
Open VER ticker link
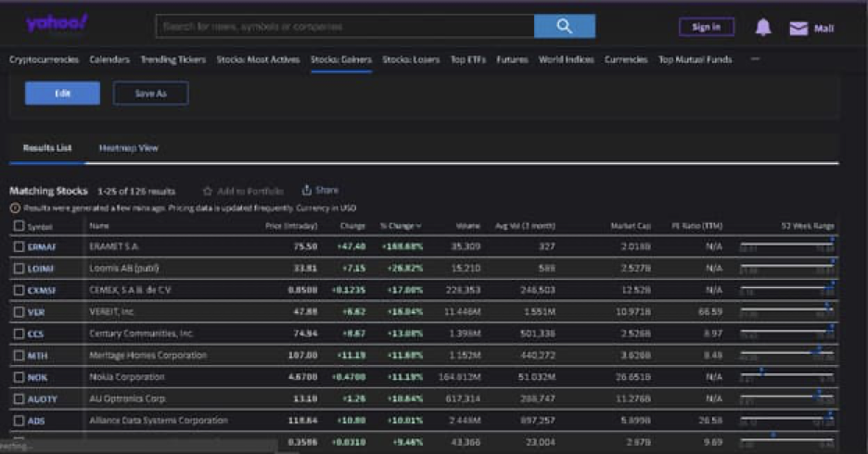36,312
